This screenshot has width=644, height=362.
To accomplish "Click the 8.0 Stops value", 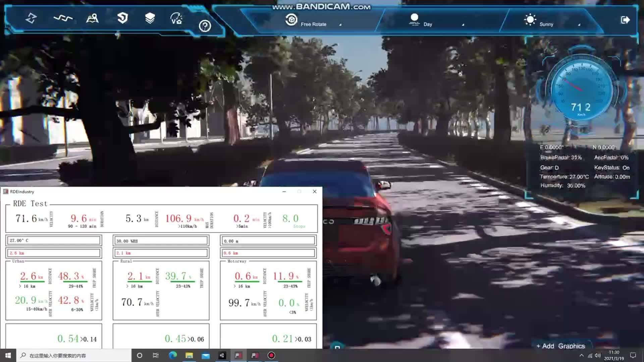I will coord(290,219).
